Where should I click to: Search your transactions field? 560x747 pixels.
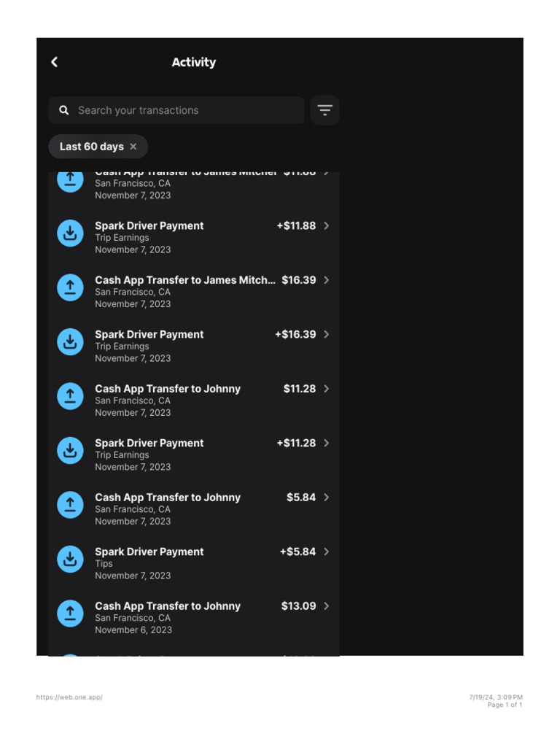click(x=176, y=110)
